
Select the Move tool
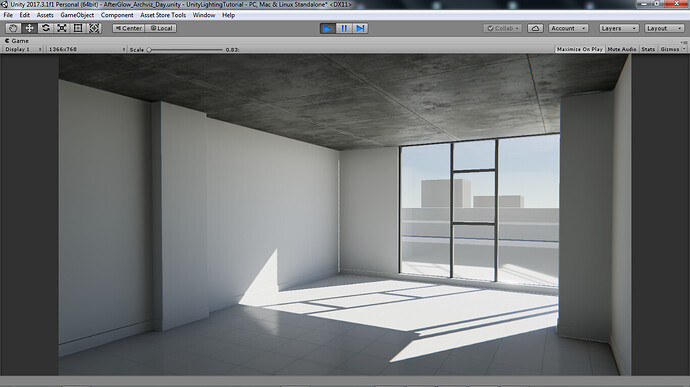tap(29, 28)
